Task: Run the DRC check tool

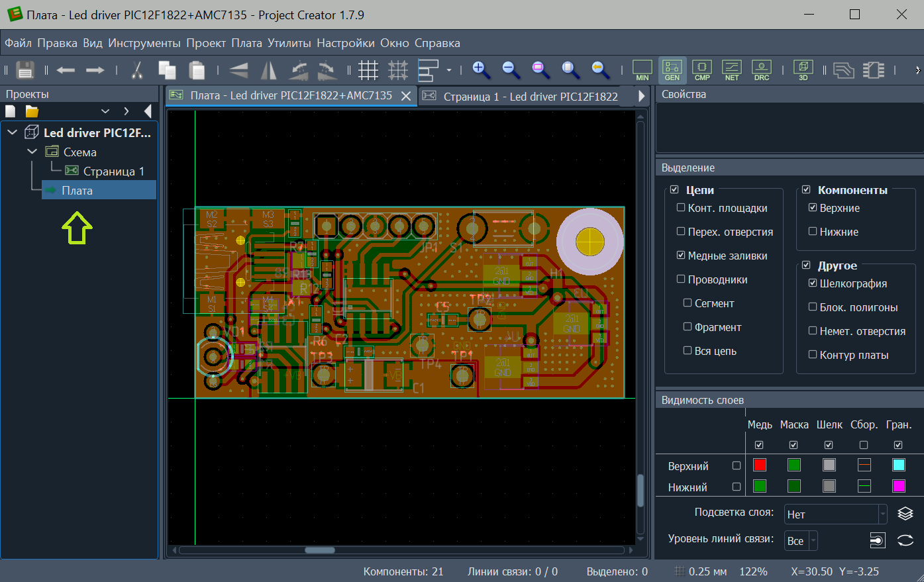Action: pos(762,70)
